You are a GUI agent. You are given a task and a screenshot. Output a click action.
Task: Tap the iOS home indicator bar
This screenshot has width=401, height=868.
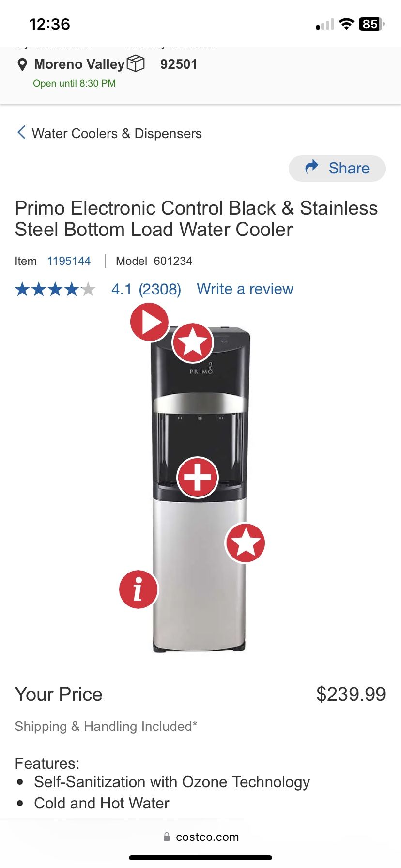point(200,858)
